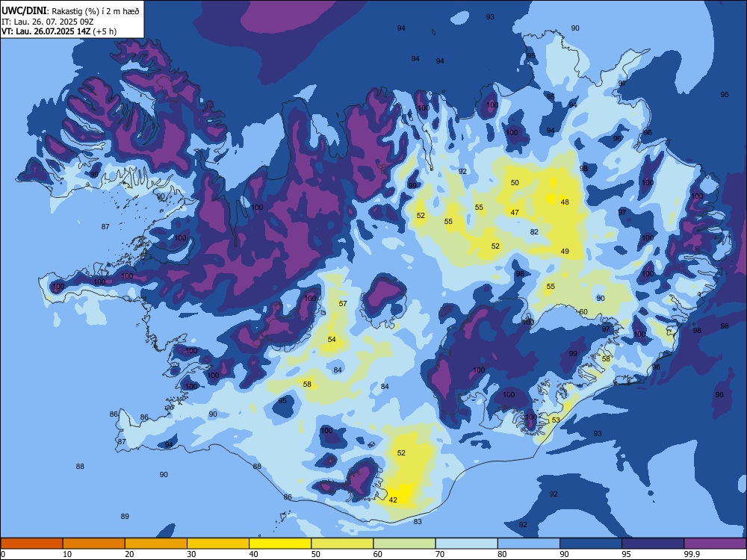Select the orange 10–20 legend color block
Viewport: 747px width, 560px height.
[x=94, y=544]
